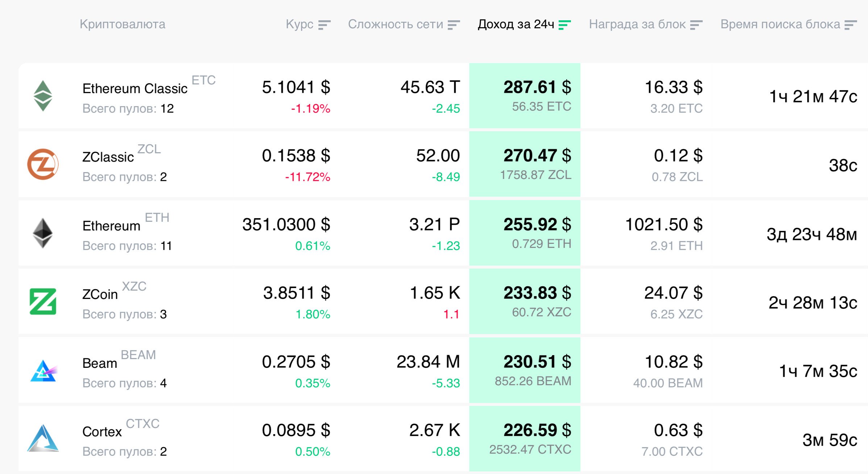Click the 852.26 BEAM income amount
Image resolution: width=868 pixels, height=474 pixels.
[533, 382]
